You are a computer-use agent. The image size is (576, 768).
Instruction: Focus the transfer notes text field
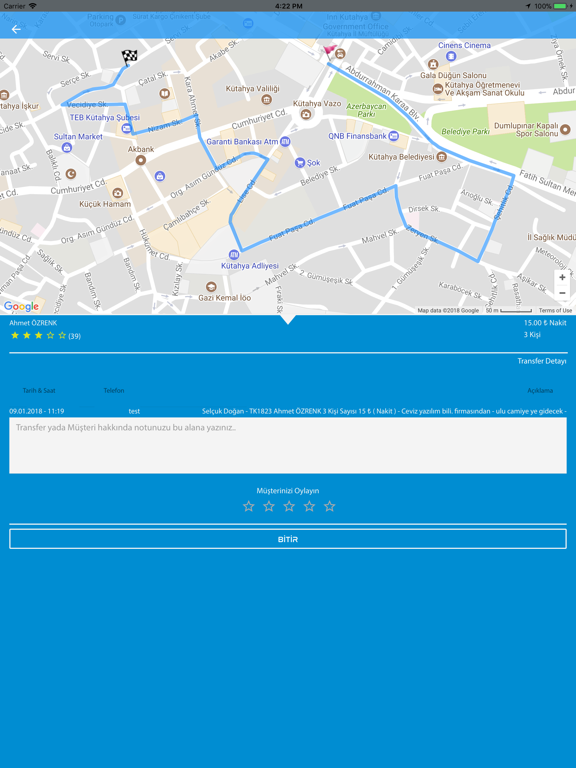(x=288, y=445)
